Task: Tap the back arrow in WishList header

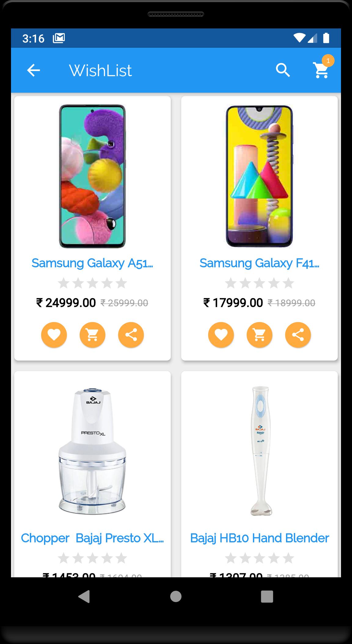Action: 34,70
